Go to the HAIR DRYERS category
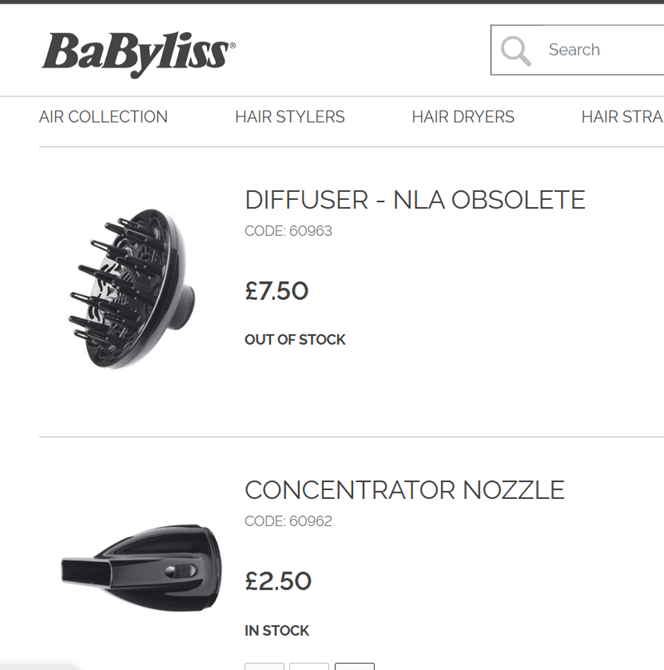Viewport: 664px width, 670px height. coord(463,117)
